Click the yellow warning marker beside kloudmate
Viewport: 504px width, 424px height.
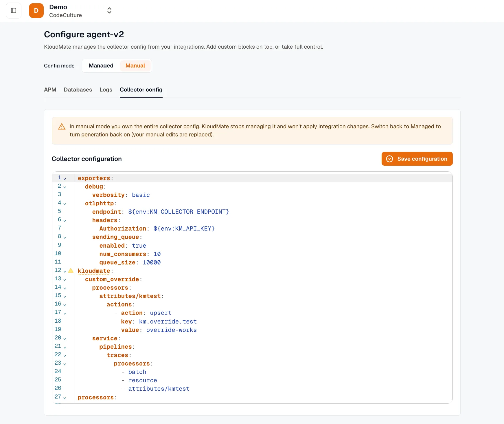(71, 271)
